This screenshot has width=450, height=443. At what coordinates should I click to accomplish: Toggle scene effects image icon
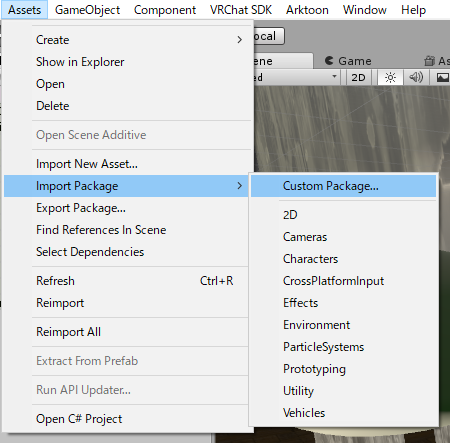[443, 78]
